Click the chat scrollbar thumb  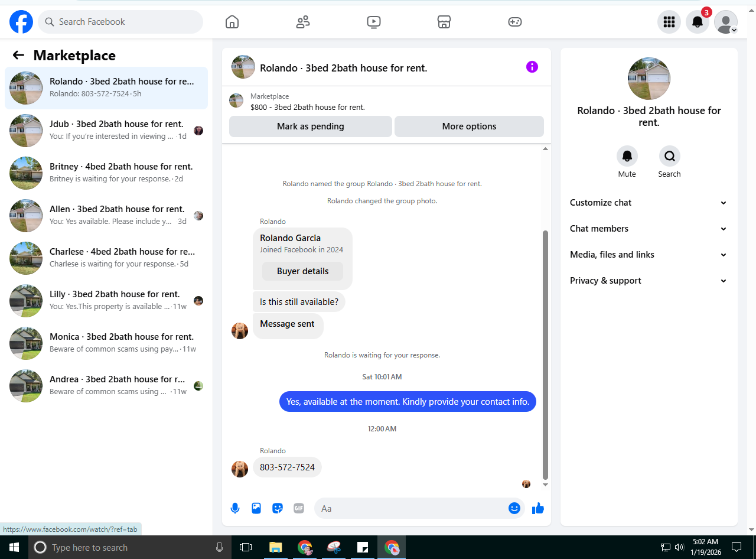pyautogui.click(x=545, y=355)
